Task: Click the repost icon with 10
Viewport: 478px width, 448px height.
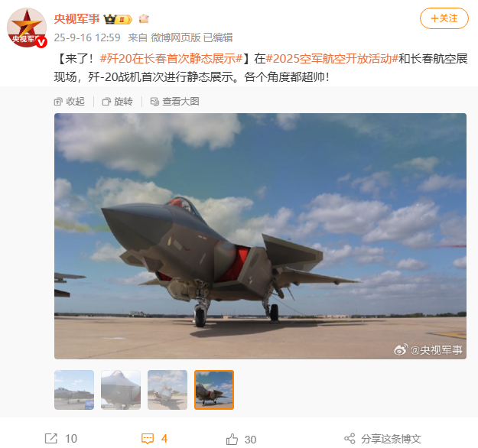Action: tap(51, 439)
